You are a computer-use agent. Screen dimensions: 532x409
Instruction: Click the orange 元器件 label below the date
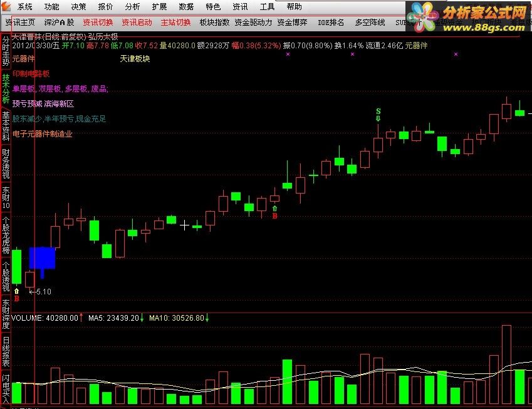coord(23,59)
